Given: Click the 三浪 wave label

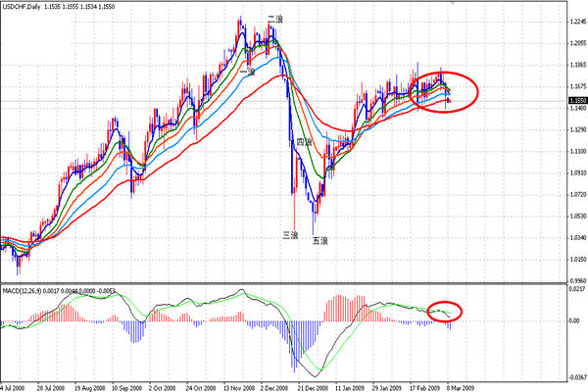Looking at the screenshot, I should coord(290,235).
